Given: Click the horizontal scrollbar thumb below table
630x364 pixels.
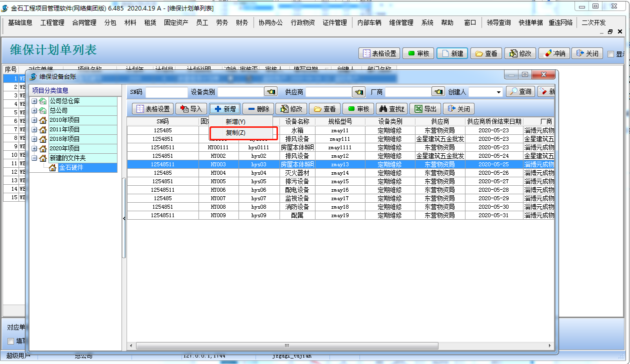Looking at the screenshot, I should [287, 346].
